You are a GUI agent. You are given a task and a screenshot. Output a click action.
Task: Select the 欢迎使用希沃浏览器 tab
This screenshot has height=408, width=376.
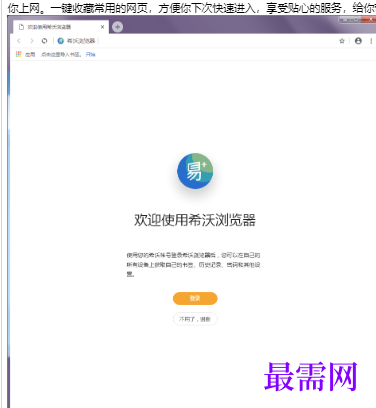[60, 27]
